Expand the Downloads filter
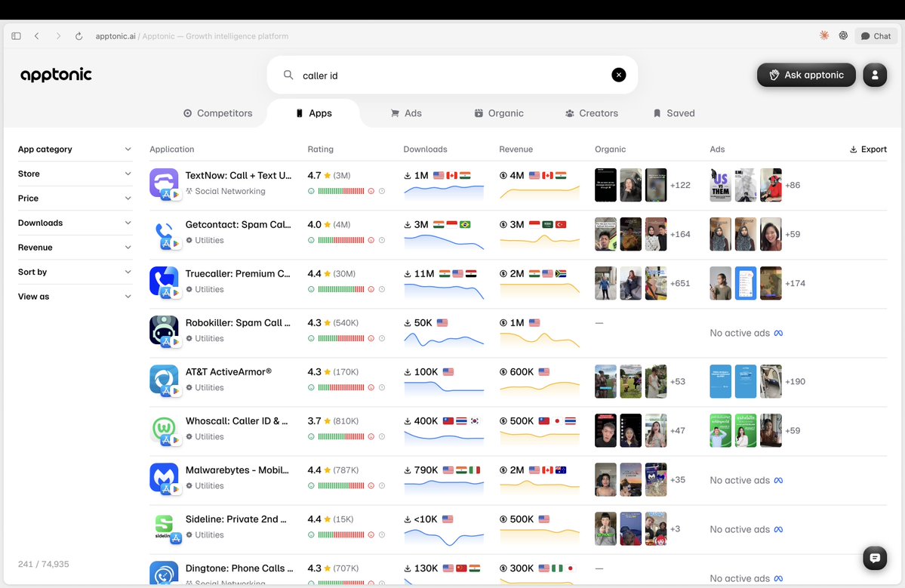The width and height of the screenshot is (905, 588). pos(75,223)
